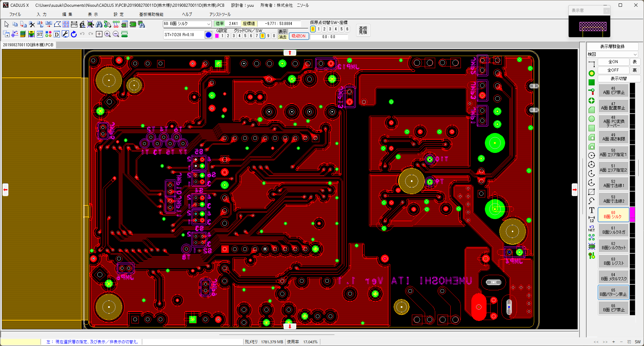Select the arrow pointer tool

click(x=7, y=24)
